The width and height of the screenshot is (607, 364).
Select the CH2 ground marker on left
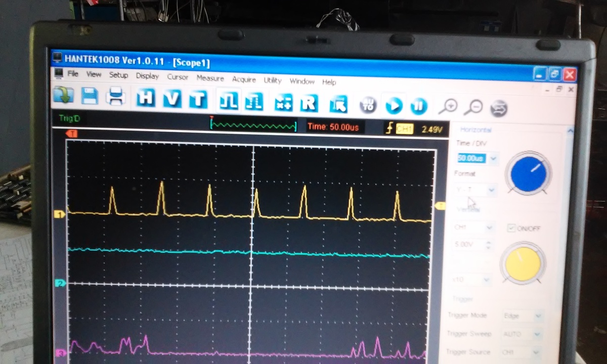(x=60, y=283)
